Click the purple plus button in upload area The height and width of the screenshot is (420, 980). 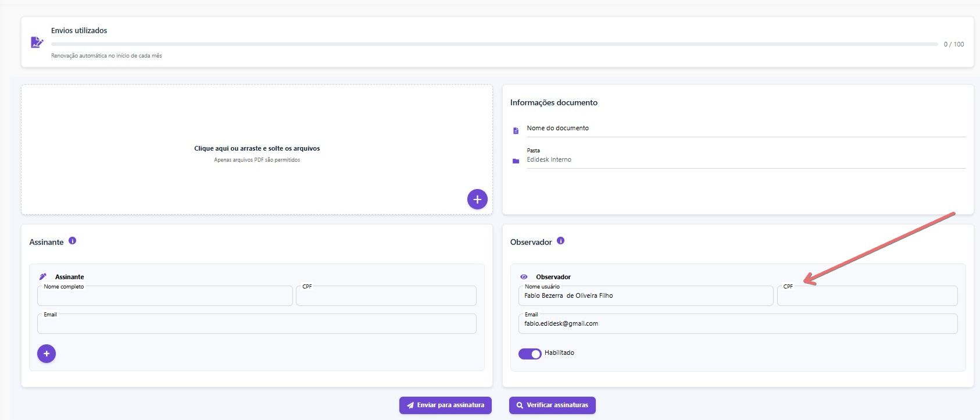pyautogui.click(x=477, y=200)
